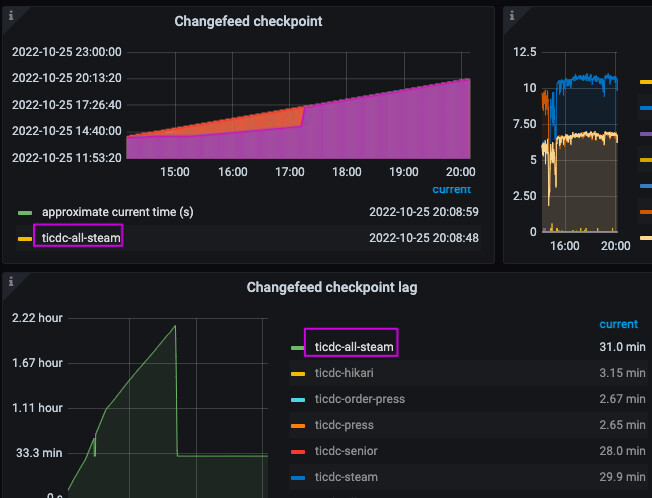Click the info icon on the Changefeed checkpoint lag panel

click(10, 281)
